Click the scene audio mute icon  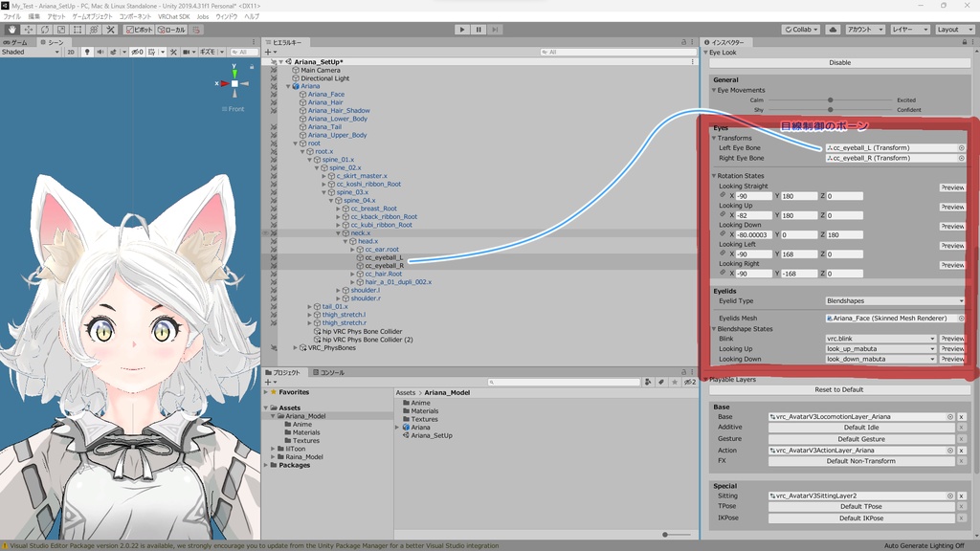pyautogui.click(x=100, y=50)
